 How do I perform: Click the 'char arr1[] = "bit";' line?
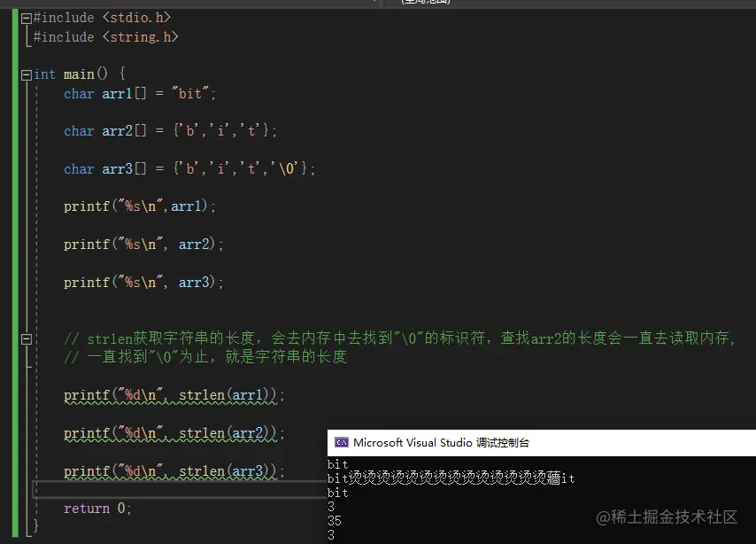(140, 94)
